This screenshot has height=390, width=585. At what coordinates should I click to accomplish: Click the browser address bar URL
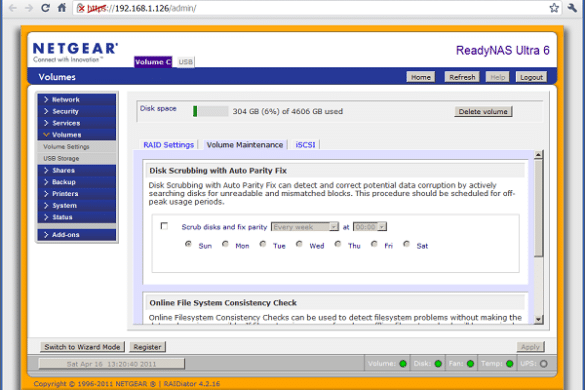click(142, 8)
